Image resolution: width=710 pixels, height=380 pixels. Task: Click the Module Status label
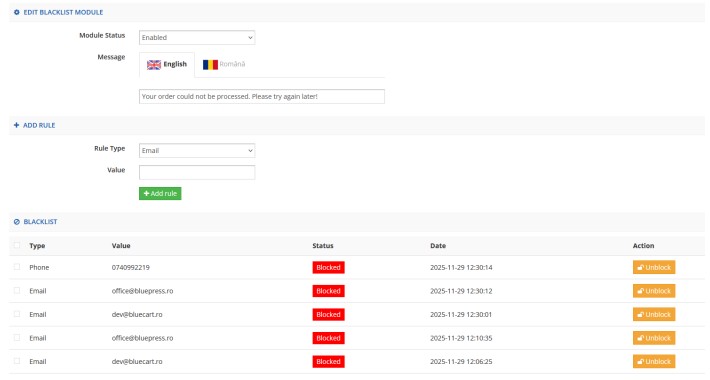[102, 35]
